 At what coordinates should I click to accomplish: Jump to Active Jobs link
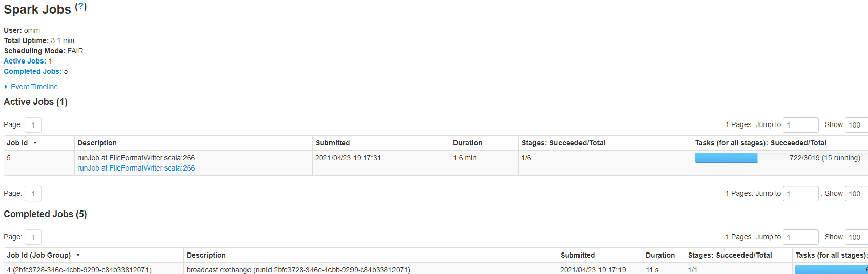tap(25, 61)
